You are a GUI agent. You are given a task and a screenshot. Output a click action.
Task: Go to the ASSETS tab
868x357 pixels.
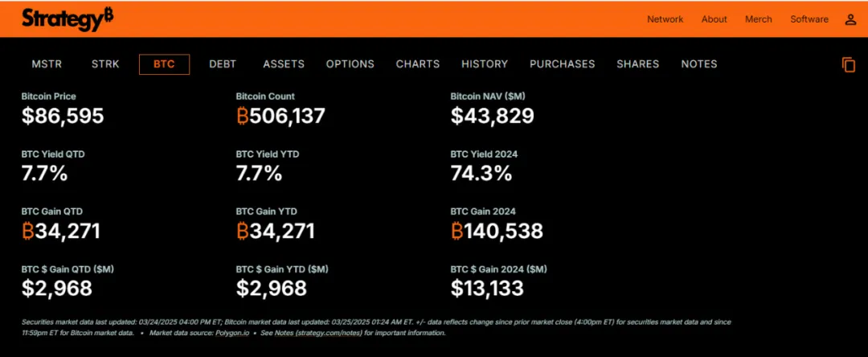pos(284,64)
